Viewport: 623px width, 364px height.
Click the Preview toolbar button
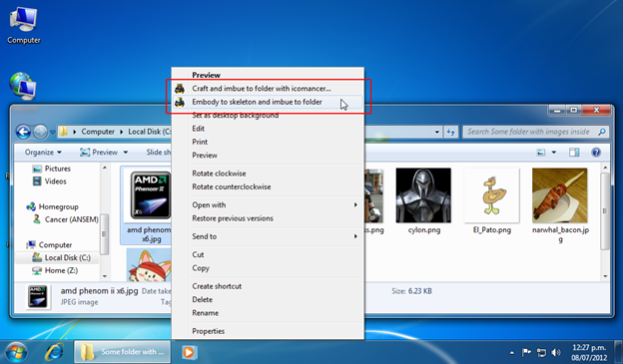[99, 152]
